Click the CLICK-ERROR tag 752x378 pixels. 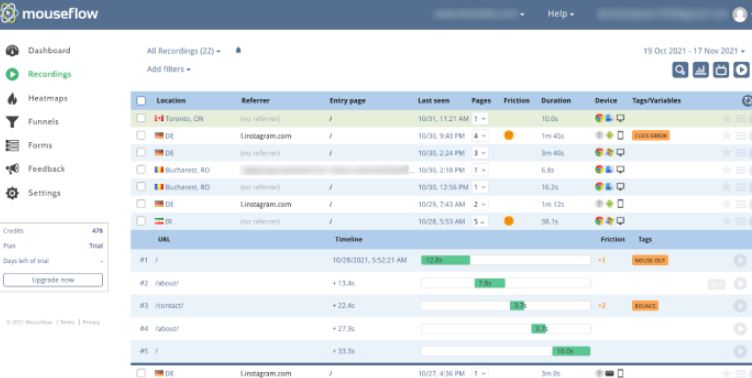pyautogui.click(x=650, y=136)
